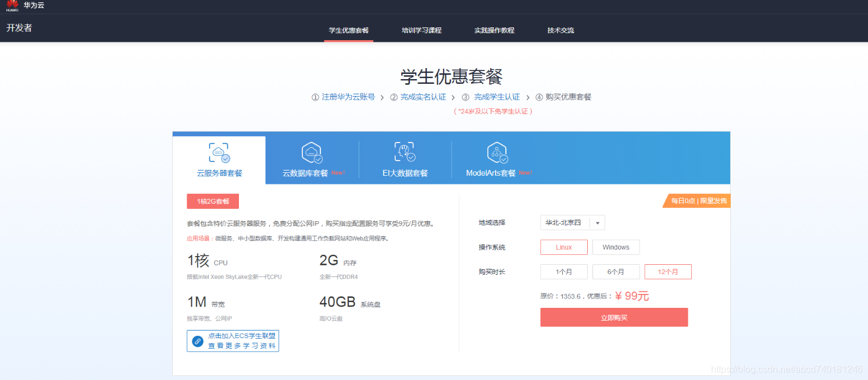
Task: Select the ModelArts套餐 icon
Action: point(498,153)
